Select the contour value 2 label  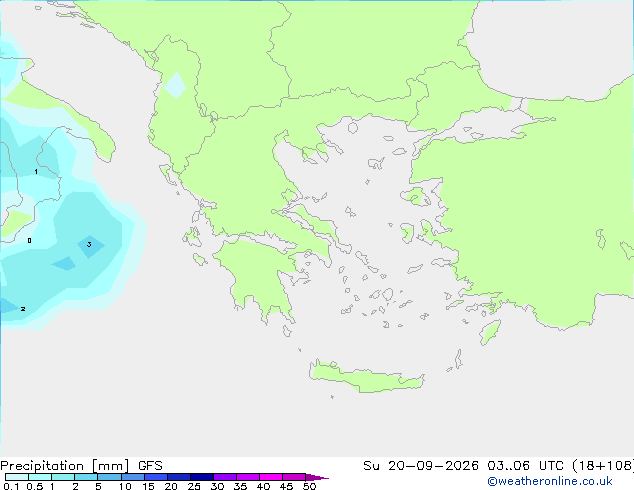tap(23, 309)
